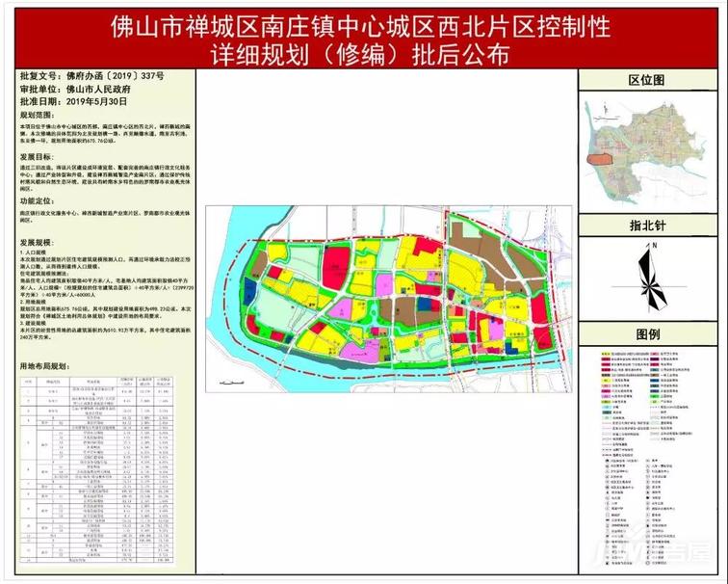Click the red title banner text
Screen dimensions: 728x584
[361, 40]
